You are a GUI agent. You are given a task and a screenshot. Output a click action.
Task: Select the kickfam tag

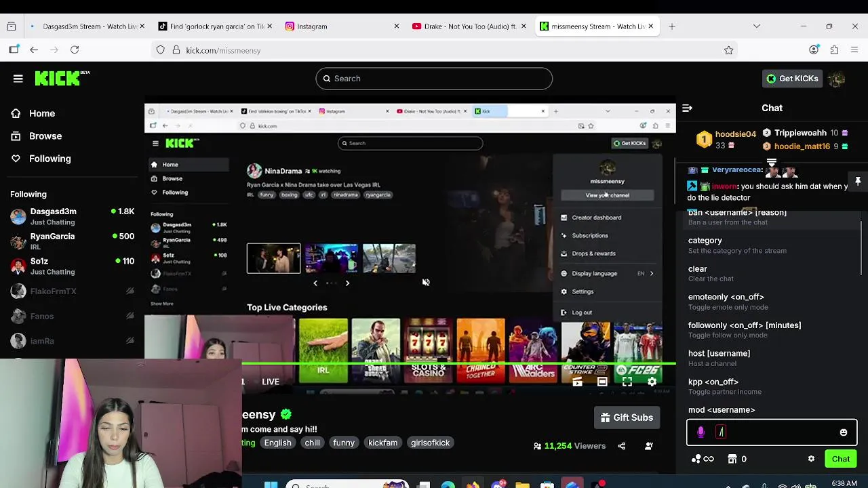pos(383,443)
